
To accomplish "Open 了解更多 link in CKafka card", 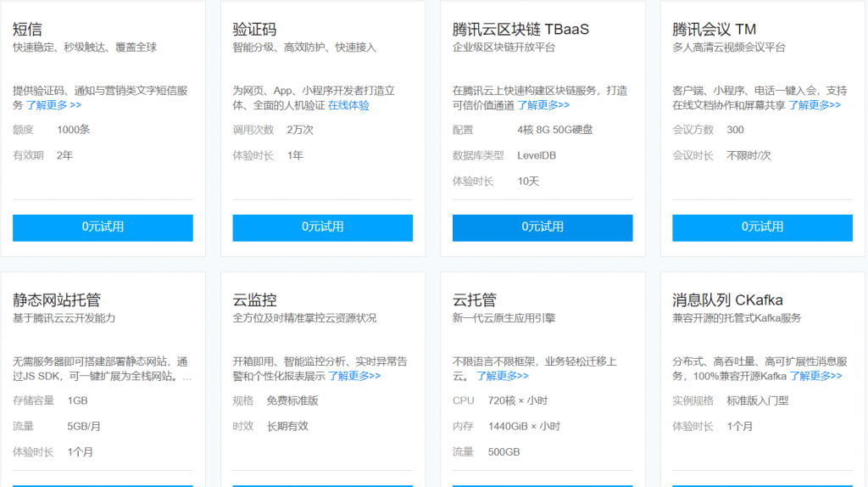I will click(815, 376).
